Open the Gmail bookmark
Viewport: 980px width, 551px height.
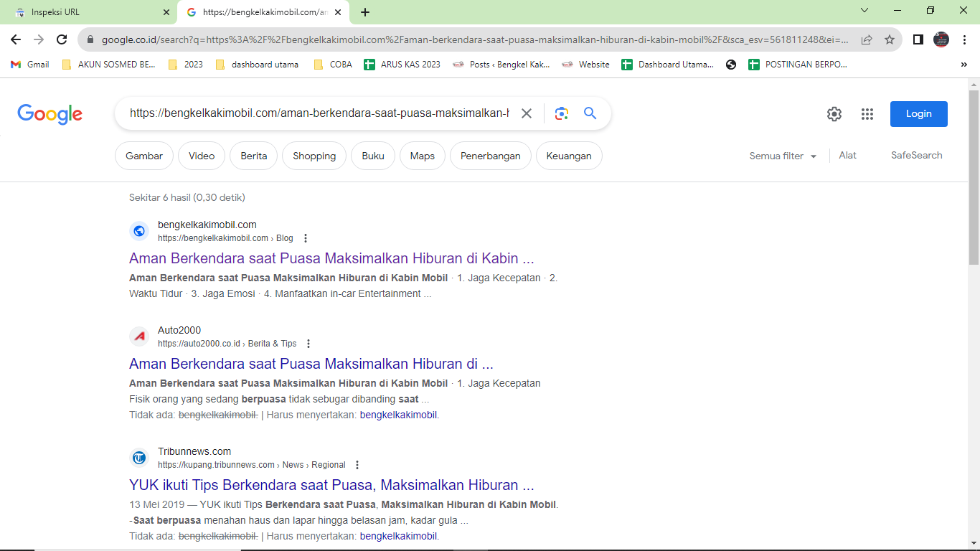[30, 65]
